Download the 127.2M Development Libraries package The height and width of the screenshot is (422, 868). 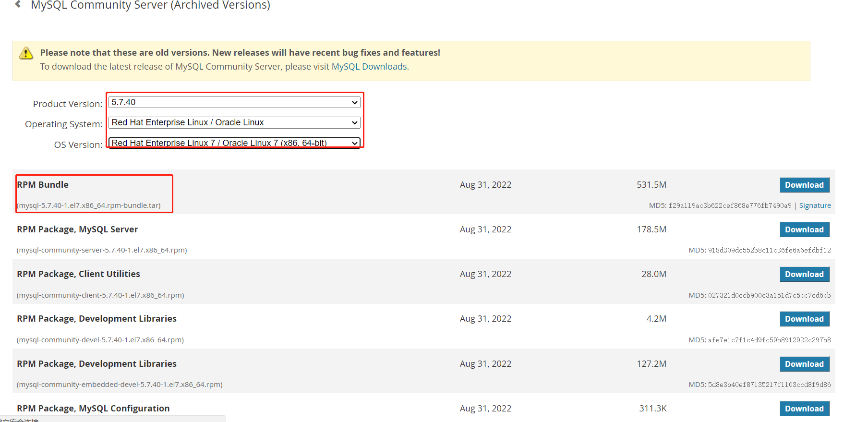[804, 364]
